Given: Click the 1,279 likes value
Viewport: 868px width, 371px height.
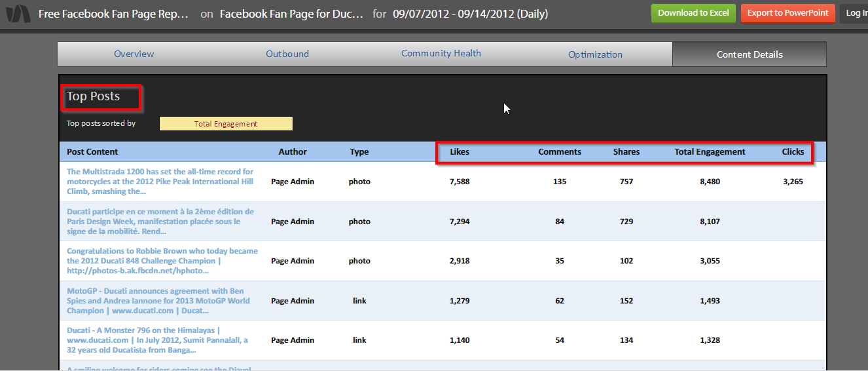Looking at the screenshot, I should (460, 301).
